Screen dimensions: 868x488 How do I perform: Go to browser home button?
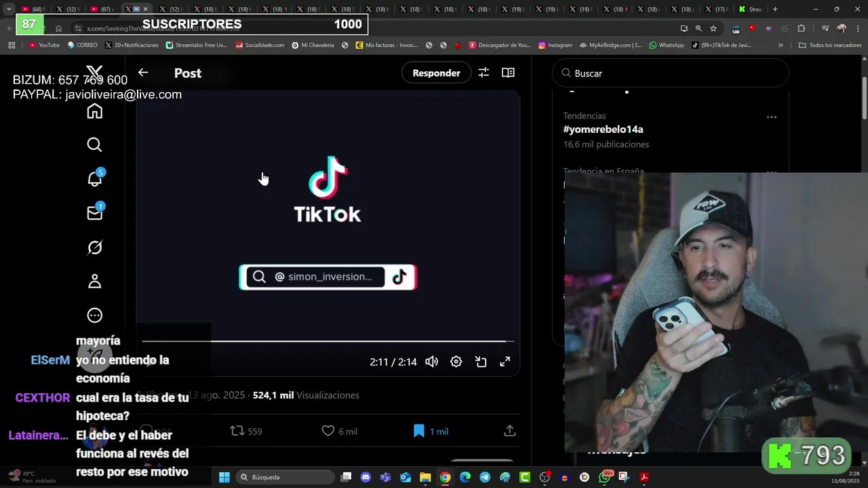click(59, 28)
